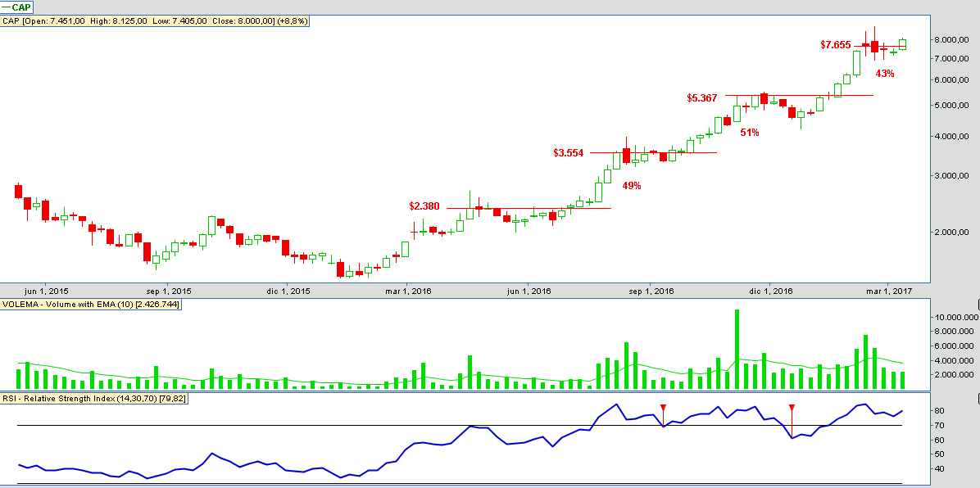
Task: Click the 2.000,00 price axis label
Action: coord(951,233)
